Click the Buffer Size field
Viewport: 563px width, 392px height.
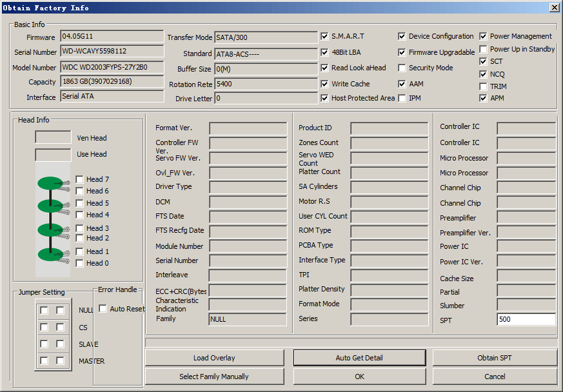(266, 69)
